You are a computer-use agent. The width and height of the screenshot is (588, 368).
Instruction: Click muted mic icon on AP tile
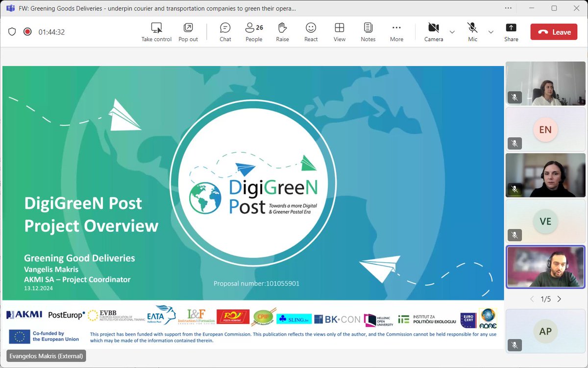514,344
